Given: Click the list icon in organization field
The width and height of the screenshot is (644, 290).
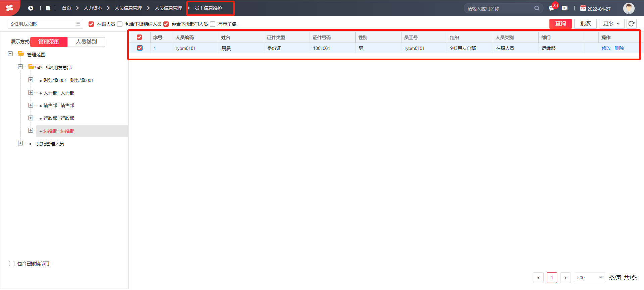Looking at the screenshot, I should 78,24.
